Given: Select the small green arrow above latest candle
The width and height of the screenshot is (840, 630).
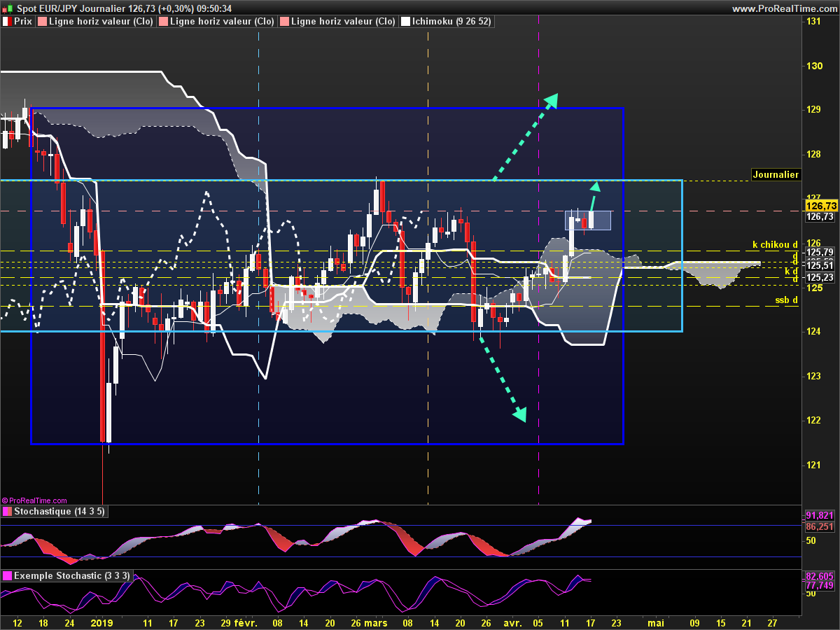Looking at the screenshot, I should (593, 196).
